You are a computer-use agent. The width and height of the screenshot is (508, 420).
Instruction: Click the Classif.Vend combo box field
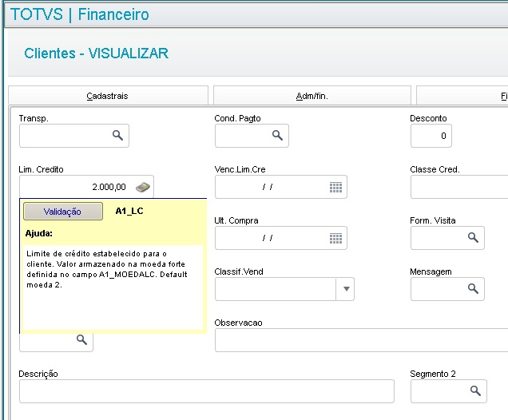(284, 289)
